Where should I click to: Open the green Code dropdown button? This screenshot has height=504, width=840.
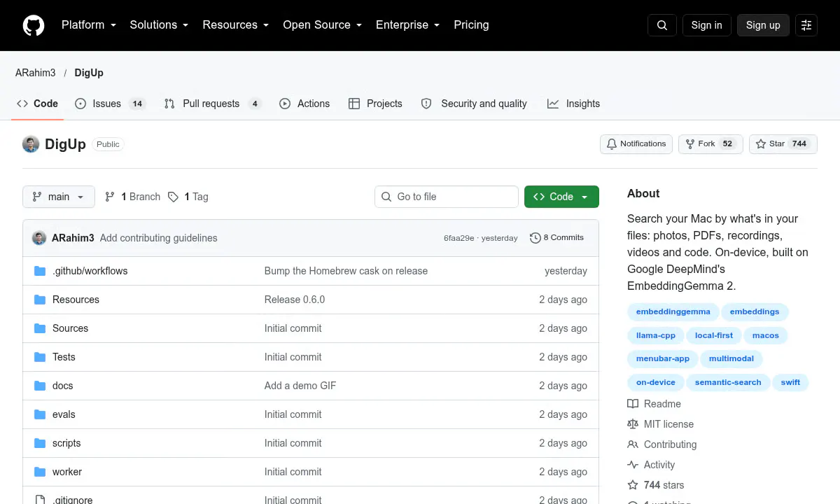pos(561,197)
